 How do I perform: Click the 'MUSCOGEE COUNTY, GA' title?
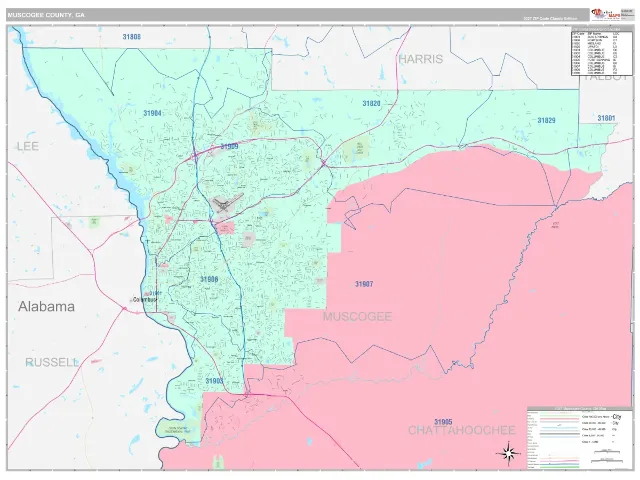pyautogui.click(x=46, y=15)
